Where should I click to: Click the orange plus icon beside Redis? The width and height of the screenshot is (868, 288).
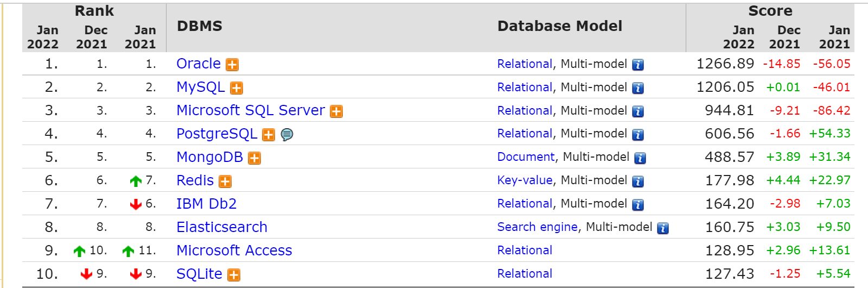pos(225,181)
